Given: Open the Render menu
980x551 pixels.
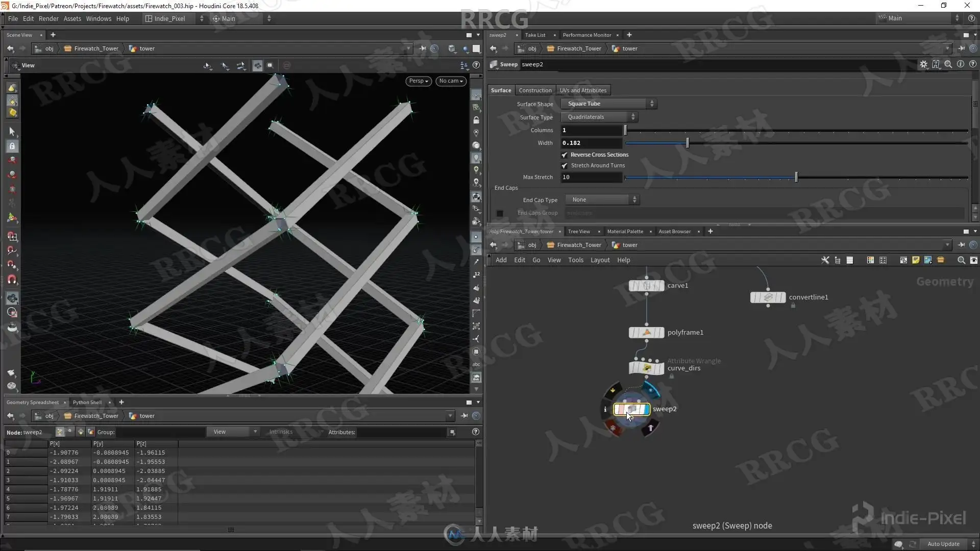Looking at the screenshot, I should pos(48,18).
